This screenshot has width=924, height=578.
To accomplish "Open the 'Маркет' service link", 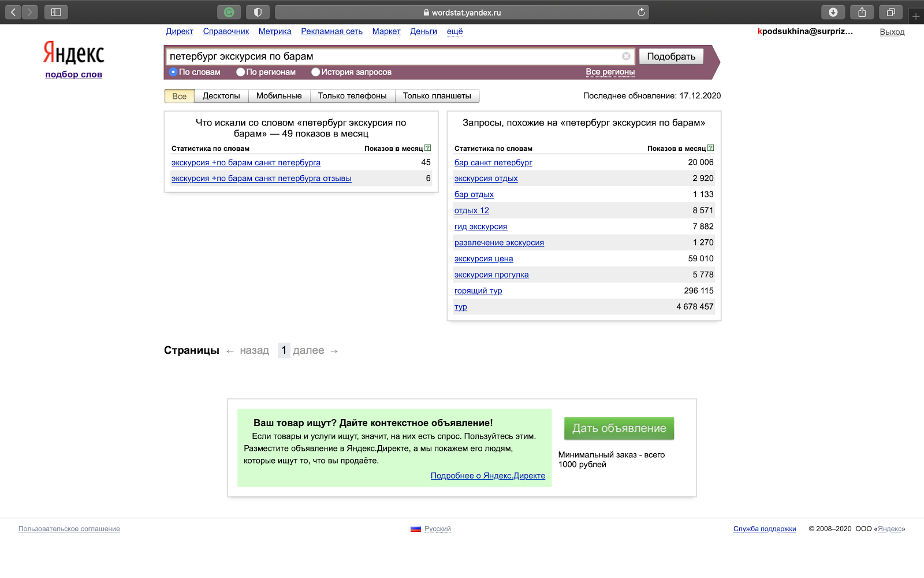I will pos(386,31).
